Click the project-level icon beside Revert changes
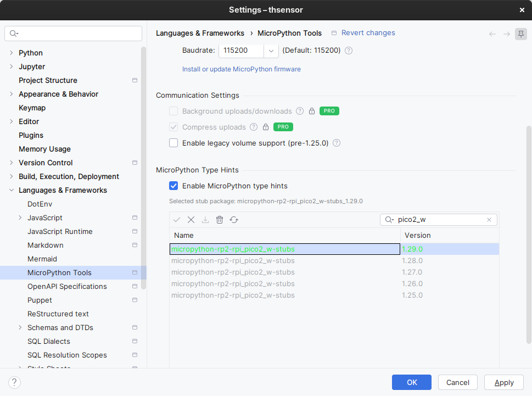532x396 pixels. pyautogui.click(x=334, y=33)
